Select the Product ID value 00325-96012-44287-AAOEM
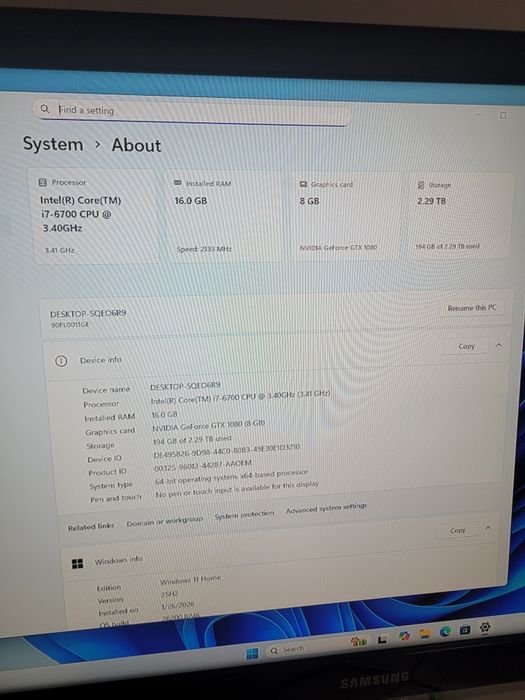Viewport: 525px width, 700px height. (203, 466)
